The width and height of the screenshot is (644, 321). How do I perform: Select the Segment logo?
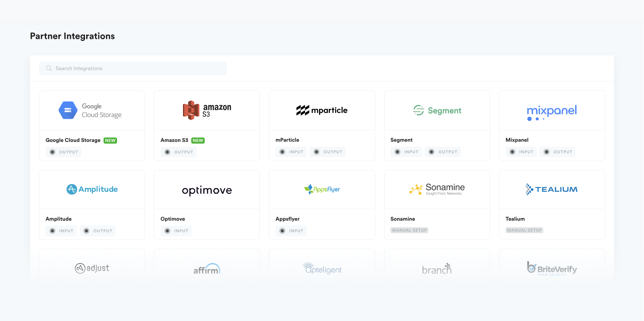[x=437, y=111]
